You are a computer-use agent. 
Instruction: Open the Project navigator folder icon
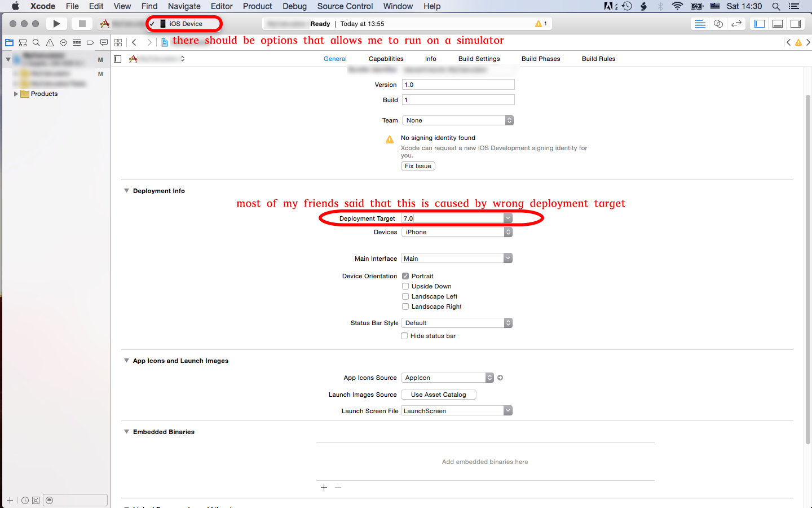(x=9, y=42)
